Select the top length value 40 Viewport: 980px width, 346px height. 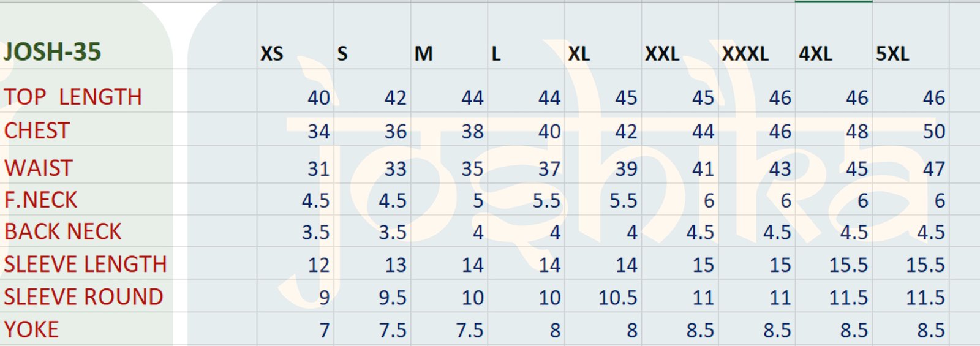pyautogui.click(x=318, y=97)
